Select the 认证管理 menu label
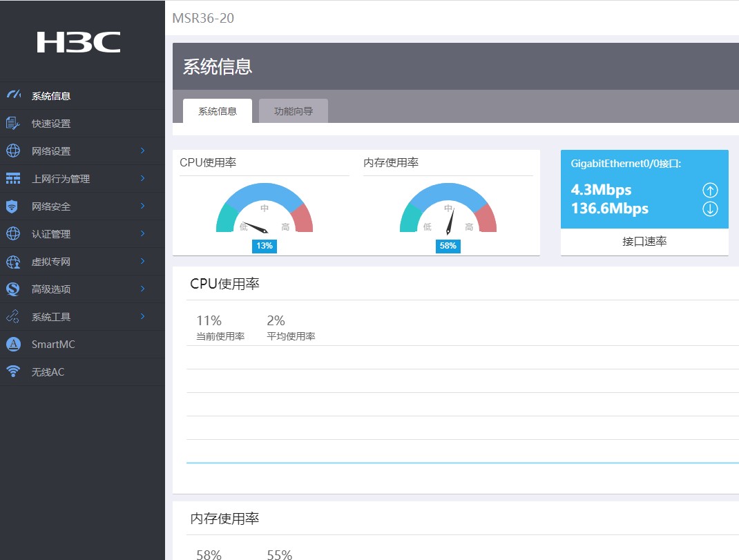The height and width of the screenshot is (560, 739). point(51,234)
